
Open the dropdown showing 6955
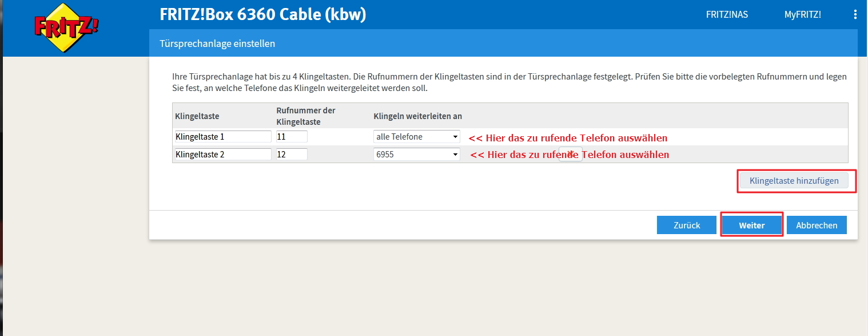point(417,155)
